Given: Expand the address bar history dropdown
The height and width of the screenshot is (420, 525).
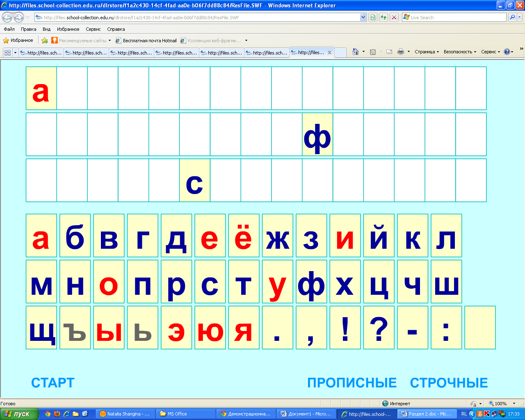Looking at the screenshot, I should point(363,17).
